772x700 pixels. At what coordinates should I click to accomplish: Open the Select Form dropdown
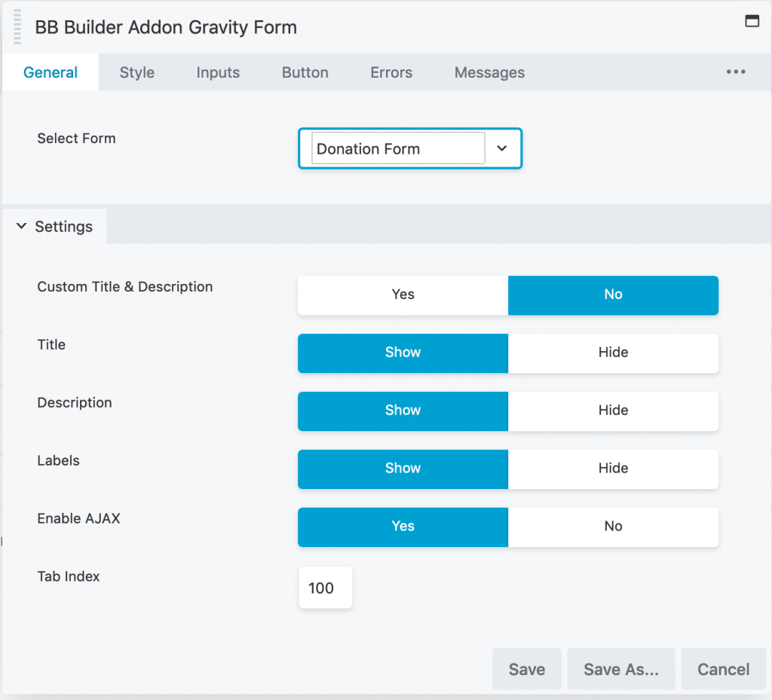point(409,148)
